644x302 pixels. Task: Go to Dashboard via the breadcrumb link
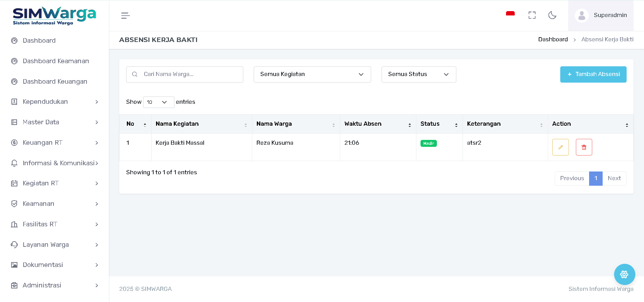[553, 40]
